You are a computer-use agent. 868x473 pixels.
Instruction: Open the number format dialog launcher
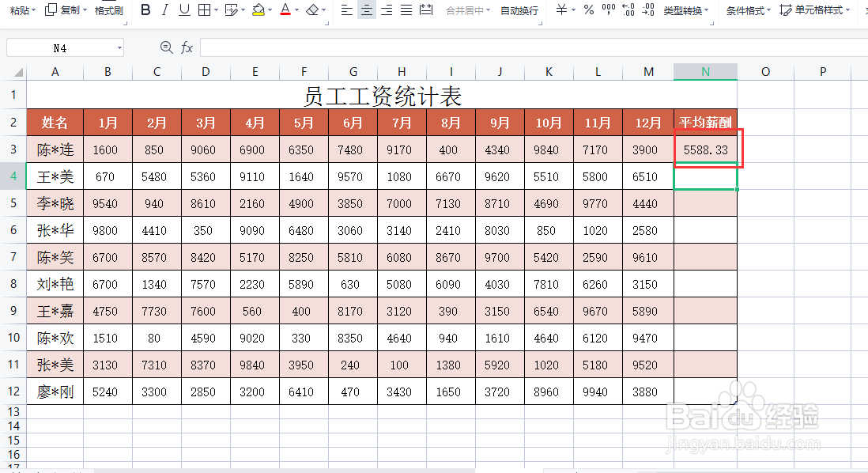click(x=711, y=23)
